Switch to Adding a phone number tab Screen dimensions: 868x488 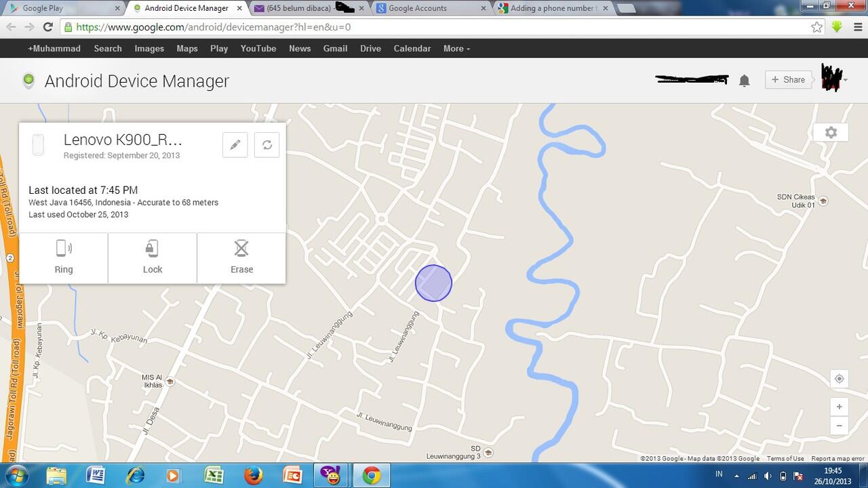pos(553,8)
